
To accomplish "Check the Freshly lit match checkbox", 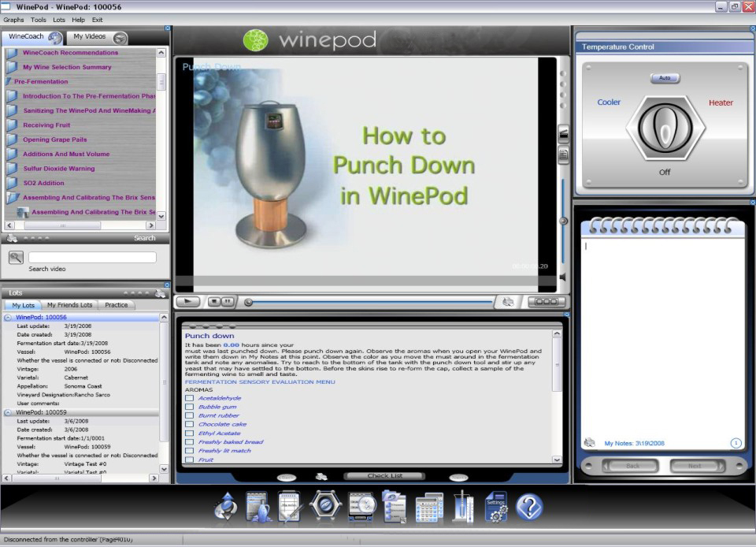I will pyautogui.click(x=190, y=451).
